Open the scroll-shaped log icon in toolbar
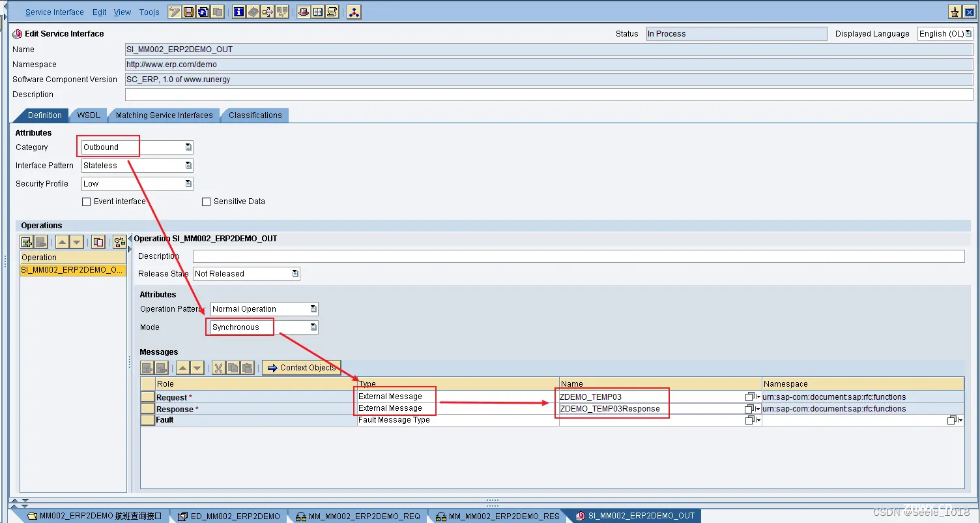Viewport: 980px width, 523px height. click(332, 12)
